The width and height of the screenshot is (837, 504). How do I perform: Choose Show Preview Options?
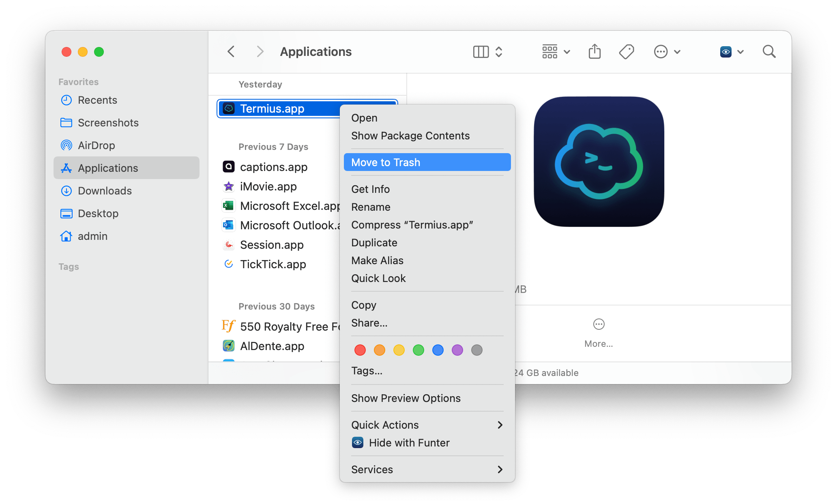tap(427, 398)
